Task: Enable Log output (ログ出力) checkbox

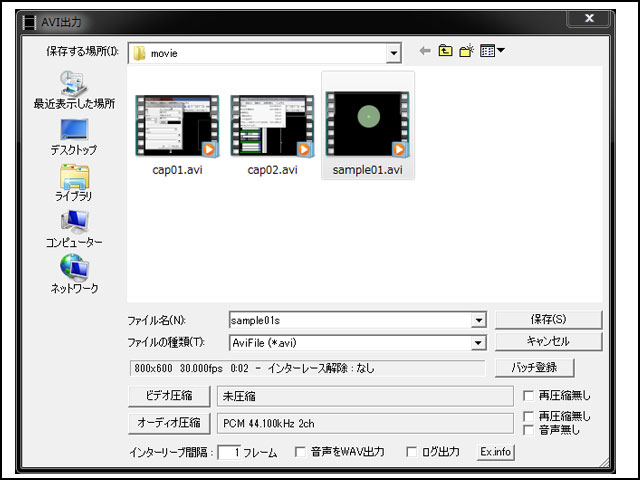Action: coord(411,452)
